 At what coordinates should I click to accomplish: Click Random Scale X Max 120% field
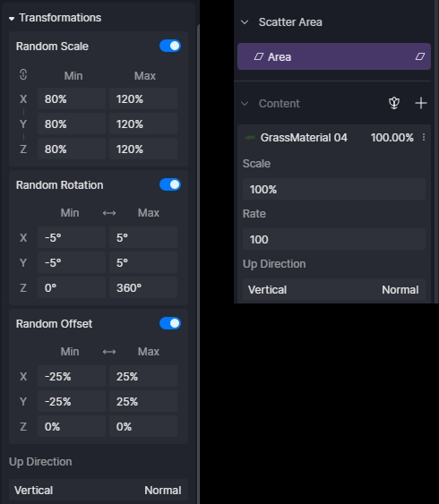click(x=143, y=98)
